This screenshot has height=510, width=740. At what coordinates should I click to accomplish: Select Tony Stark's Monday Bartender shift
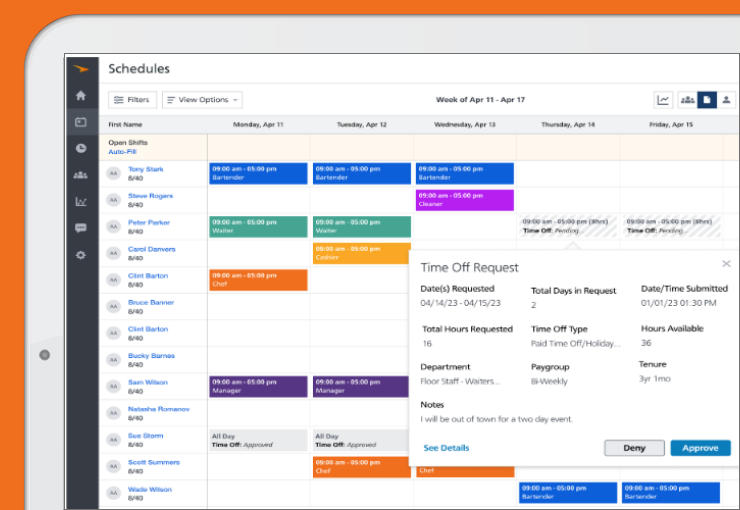coord(258,174)
